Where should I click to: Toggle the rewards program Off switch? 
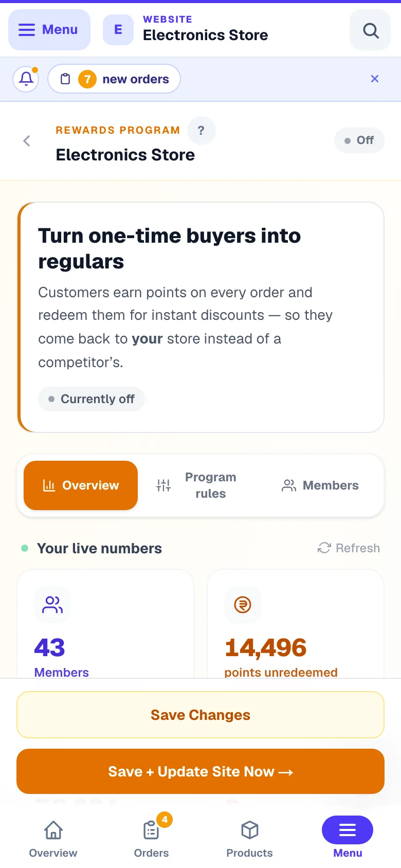(x=359, y=140)
